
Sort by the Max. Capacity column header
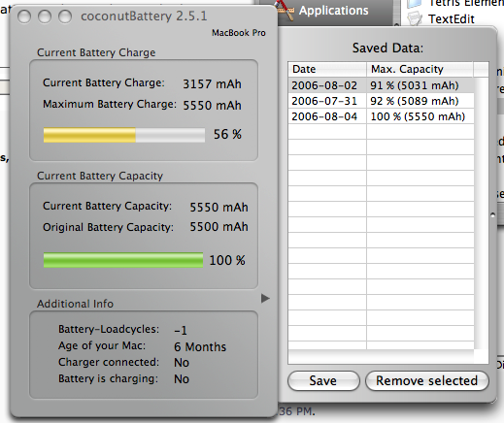(420, 69)
